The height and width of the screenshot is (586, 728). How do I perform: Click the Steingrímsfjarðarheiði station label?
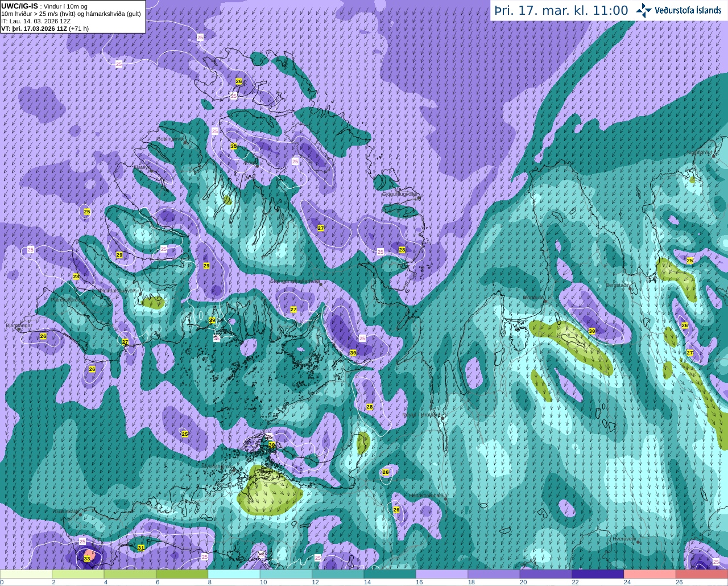295,281
